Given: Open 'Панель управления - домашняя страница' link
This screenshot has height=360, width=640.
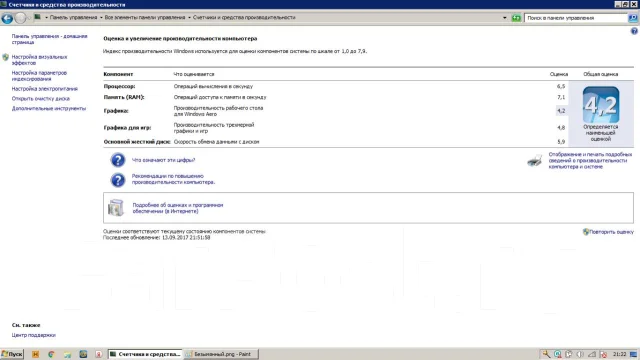Looking at the screenshot, I should (49, 39).
